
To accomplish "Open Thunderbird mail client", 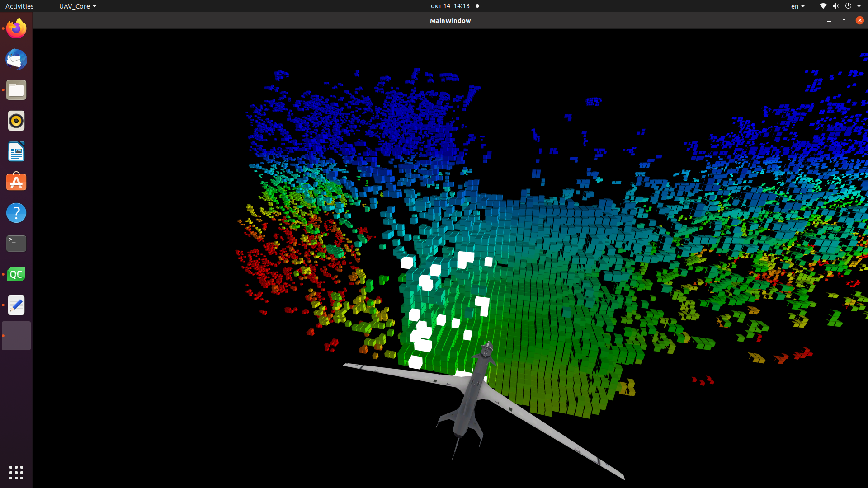I will (16, 59).
